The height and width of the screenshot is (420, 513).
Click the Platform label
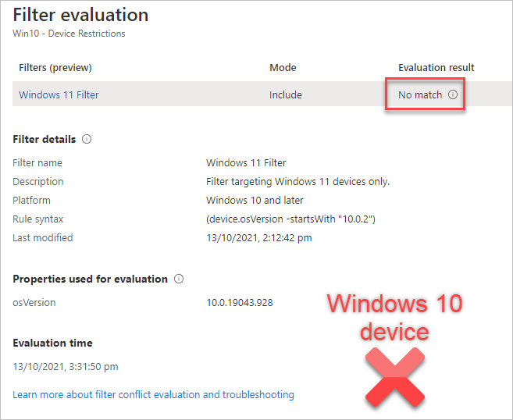pyautogui.click(x=31, y=200)
